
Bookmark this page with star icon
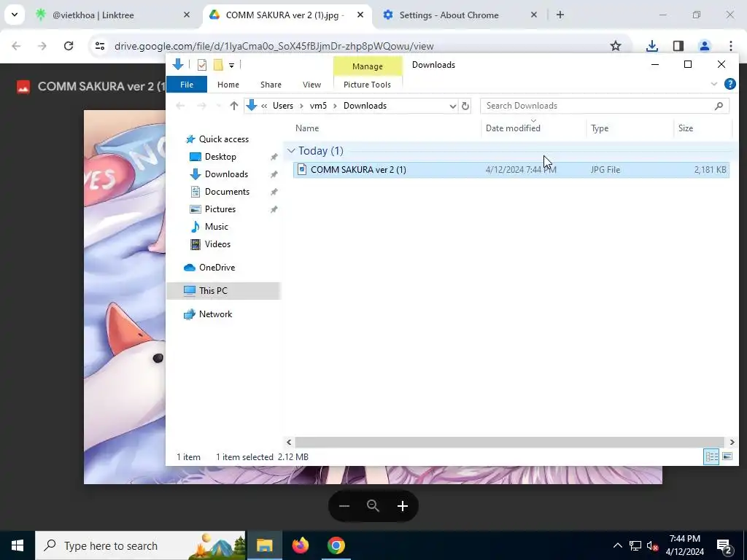pos(616,46)
